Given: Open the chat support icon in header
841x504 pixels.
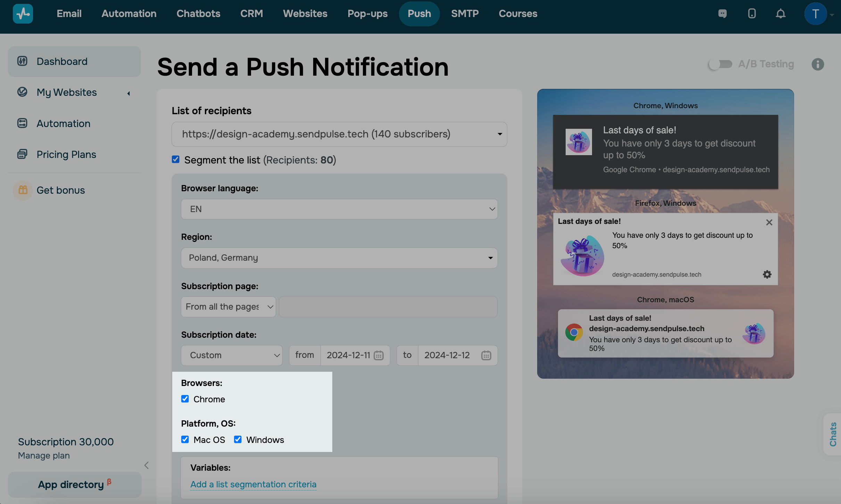Looking at the screenshot, I should point(723,14).
